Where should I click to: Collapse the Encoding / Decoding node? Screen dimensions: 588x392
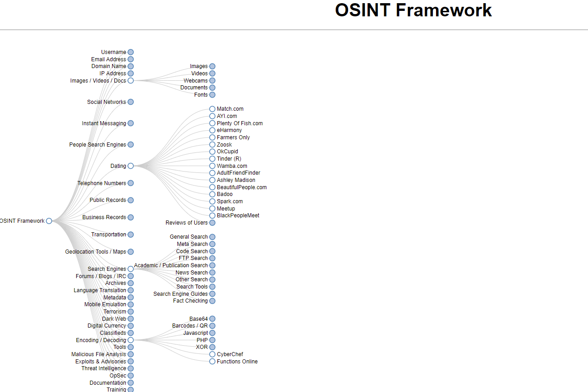pos(131,340)
